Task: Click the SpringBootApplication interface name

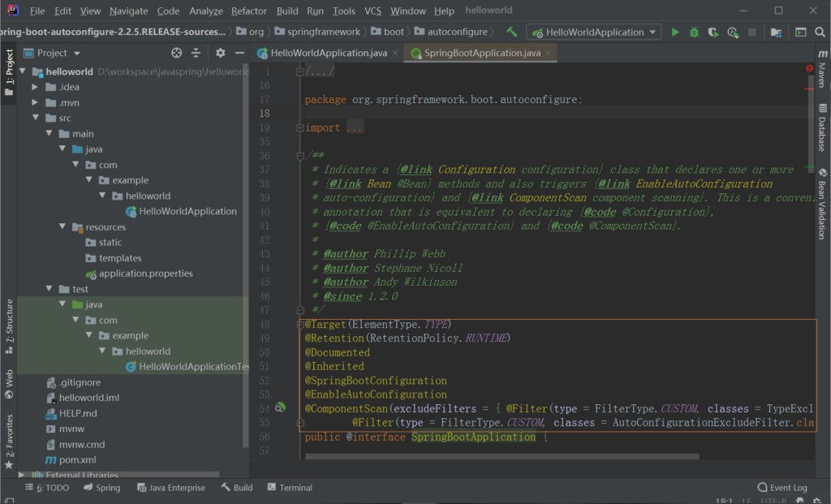Action: point(473,437)
